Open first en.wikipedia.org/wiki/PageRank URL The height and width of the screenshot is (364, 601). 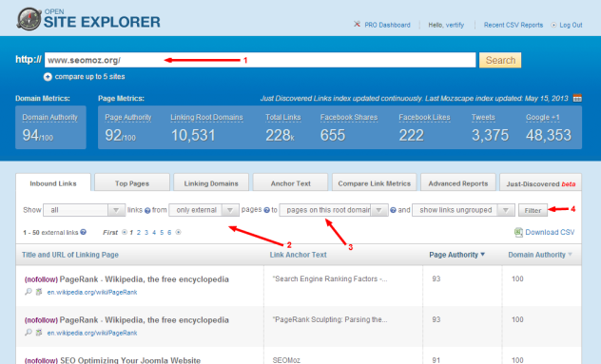(92, 292)
